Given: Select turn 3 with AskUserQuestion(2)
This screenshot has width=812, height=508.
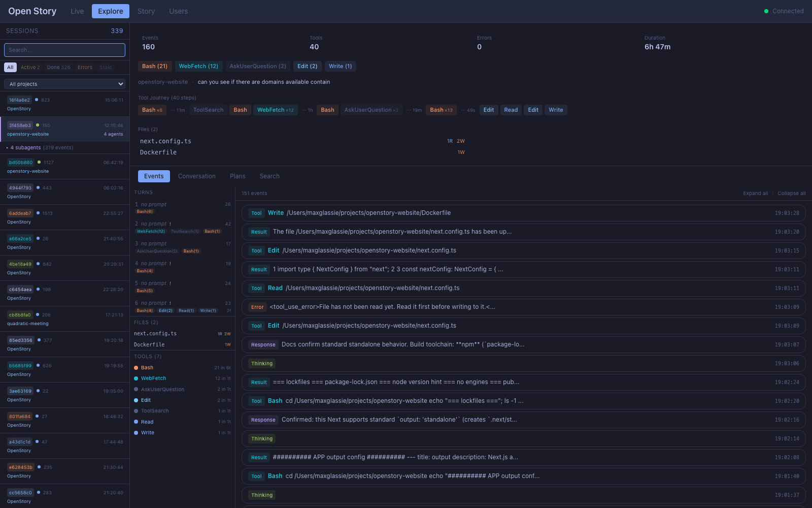Looking at the screenshot, I should click(183, 247).
